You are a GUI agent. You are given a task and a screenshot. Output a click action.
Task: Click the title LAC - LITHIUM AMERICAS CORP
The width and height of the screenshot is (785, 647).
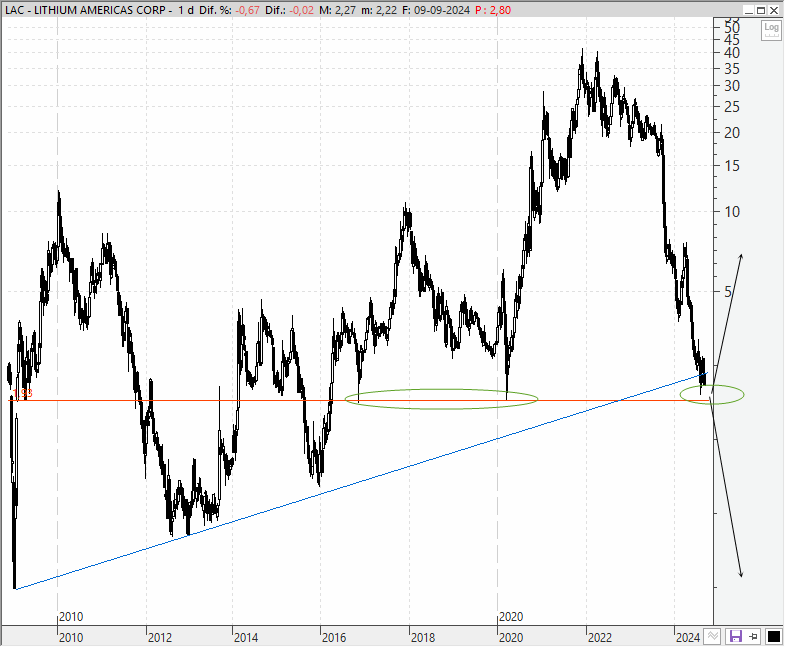pyautogui.click(x=86, y=10)
